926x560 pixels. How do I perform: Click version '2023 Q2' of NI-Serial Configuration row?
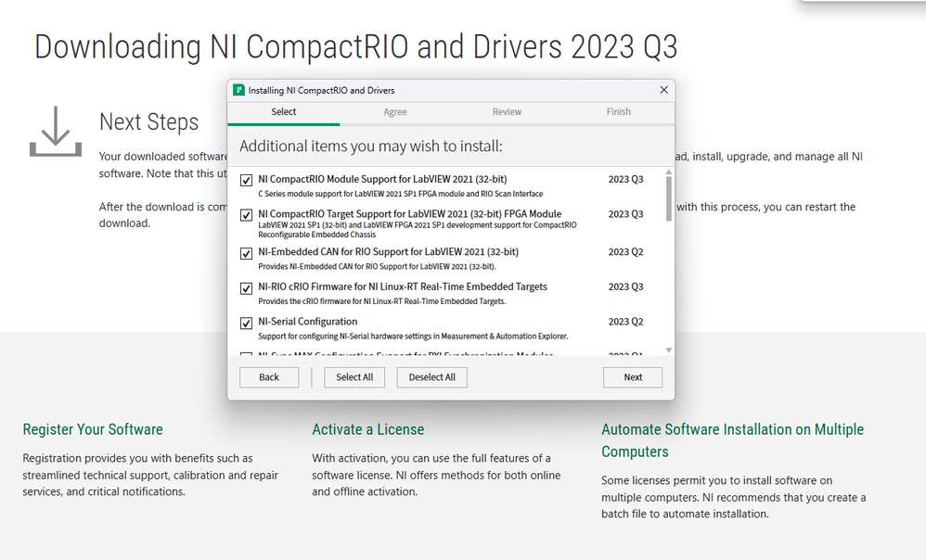coord(626,322)
